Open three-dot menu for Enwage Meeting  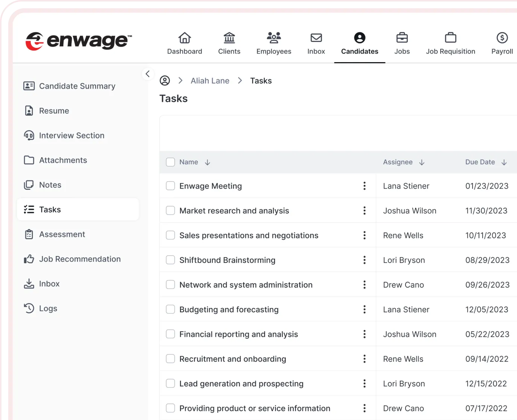(364, 186)
